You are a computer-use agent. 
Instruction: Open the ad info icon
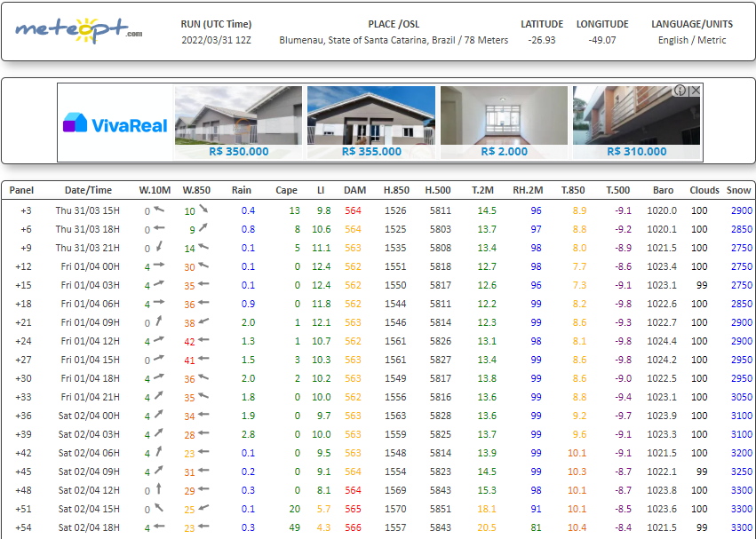(x=680, y=91)
